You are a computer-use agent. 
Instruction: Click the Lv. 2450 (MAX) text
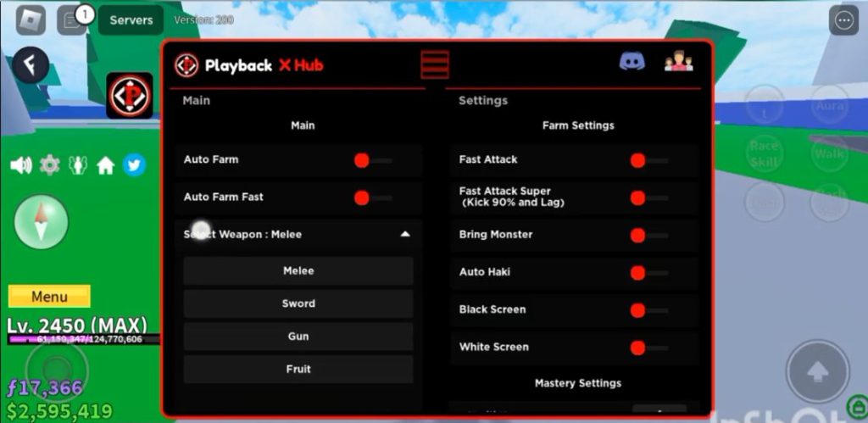pos(77,325)
